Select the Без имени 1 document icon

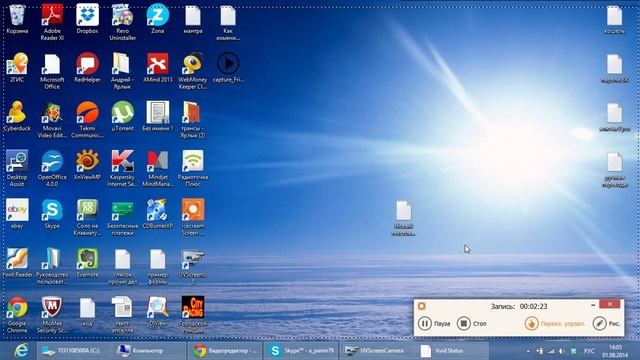[x=158, y=116]
